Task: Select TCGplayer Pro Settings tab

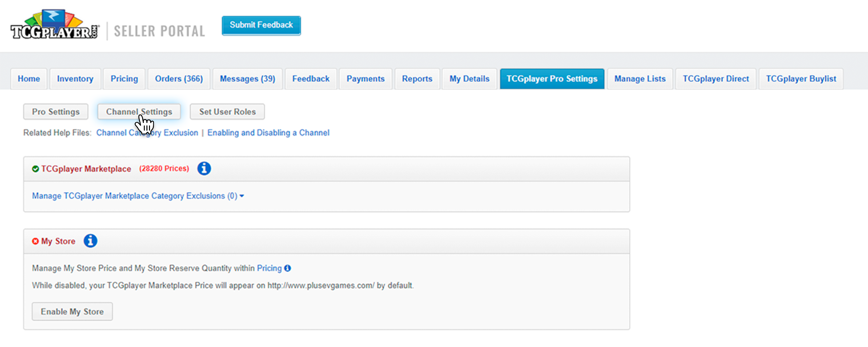Action: click(x=552, y=79)
